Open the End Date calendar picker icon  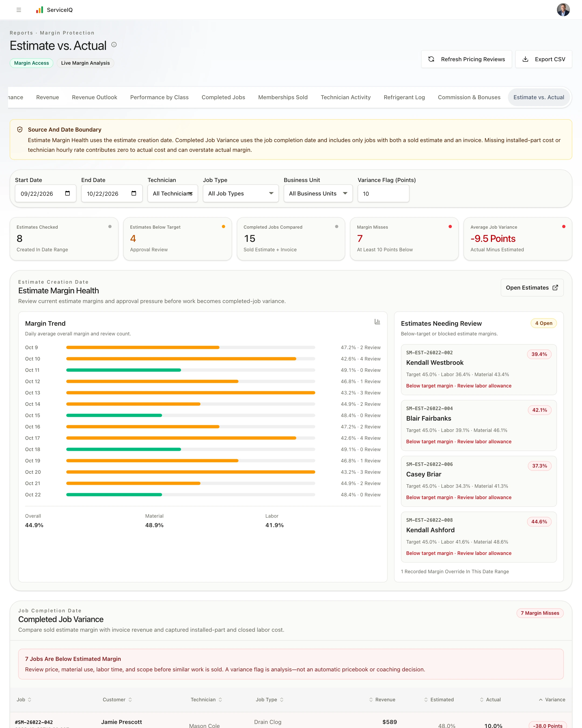click(x=134, y=193)
